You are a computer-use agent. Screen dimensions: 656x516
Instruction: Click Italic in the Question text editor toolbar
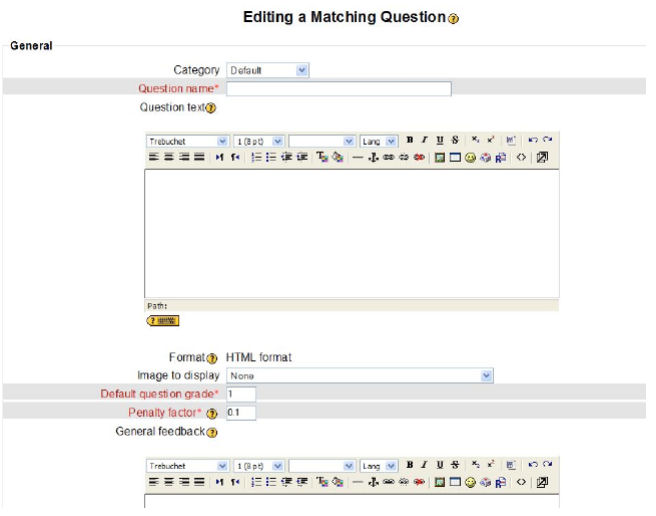(x=425, y=142)
